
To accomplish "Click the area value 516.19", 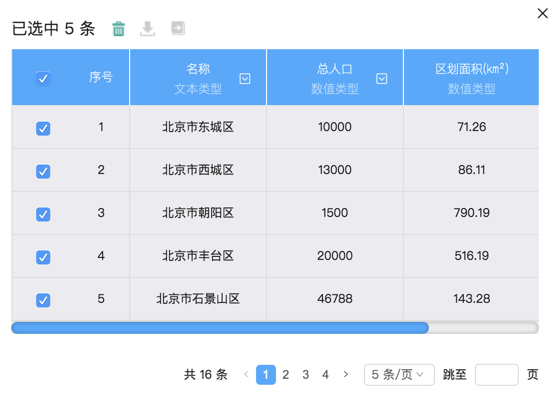I will pos(471,256).
